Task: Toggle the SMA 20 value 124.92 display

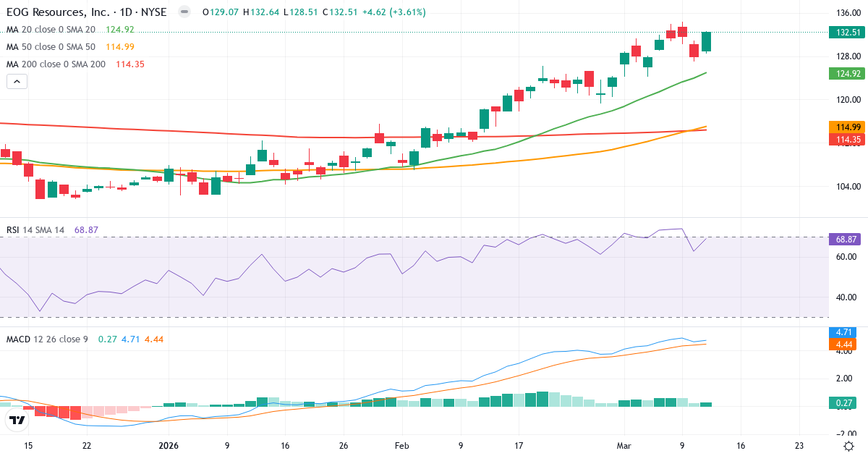Action: point(119,29)
